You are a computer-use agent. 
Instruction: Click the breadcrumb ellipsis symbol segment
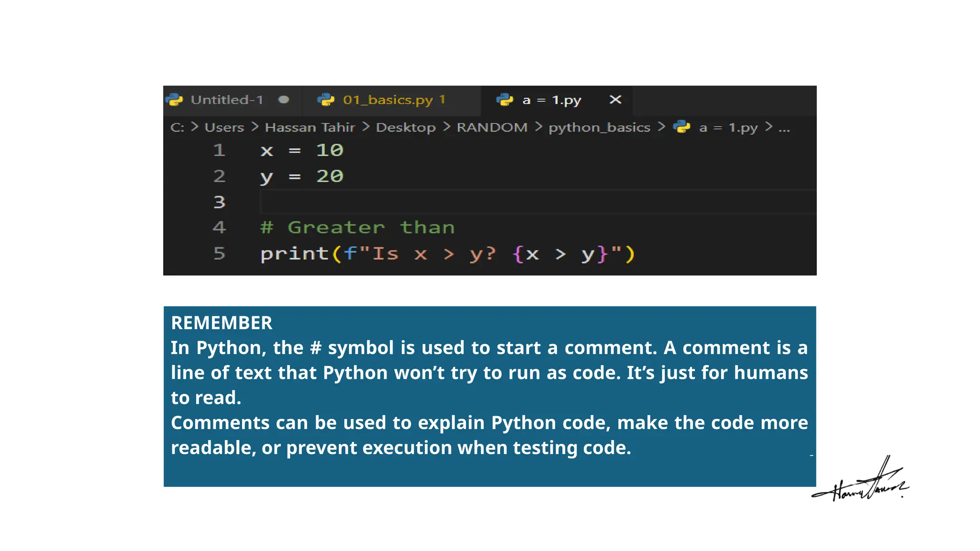click(x=784, y=128)
